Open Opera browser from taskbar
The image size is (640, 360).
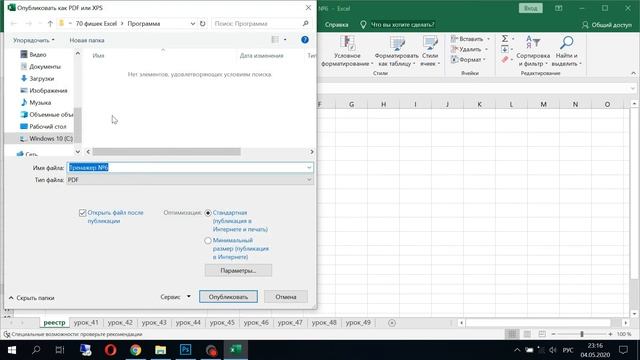(x=111, y=350)
